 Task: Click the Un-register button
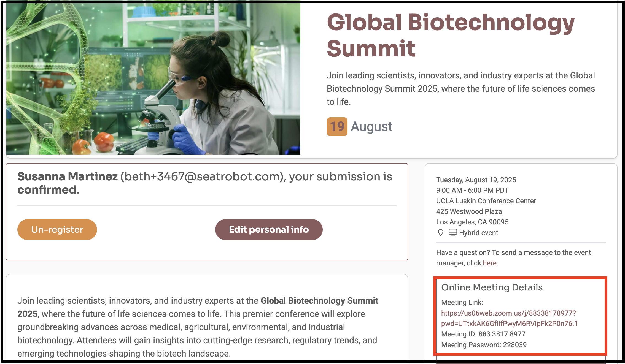click(x=57, y=229)
